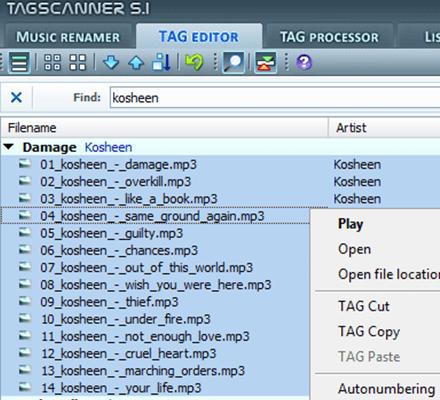Image resolution: width=440 pixels, height=400 pixels.
Task: Choose Open file location menu entry
Action: click(x=389, y=274)
